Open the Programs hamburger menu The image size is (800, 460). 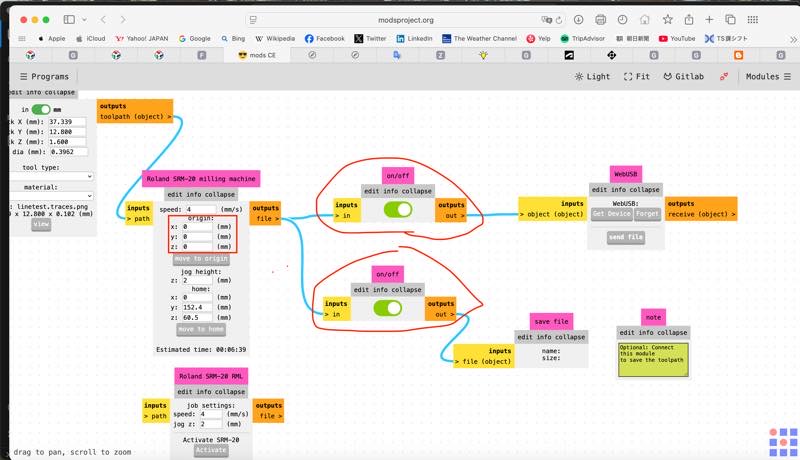[44, 76]
